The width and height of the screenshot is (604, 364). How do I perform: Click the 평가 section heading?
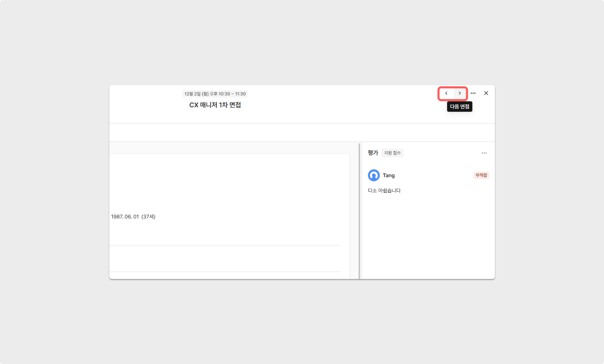(373, 153)
